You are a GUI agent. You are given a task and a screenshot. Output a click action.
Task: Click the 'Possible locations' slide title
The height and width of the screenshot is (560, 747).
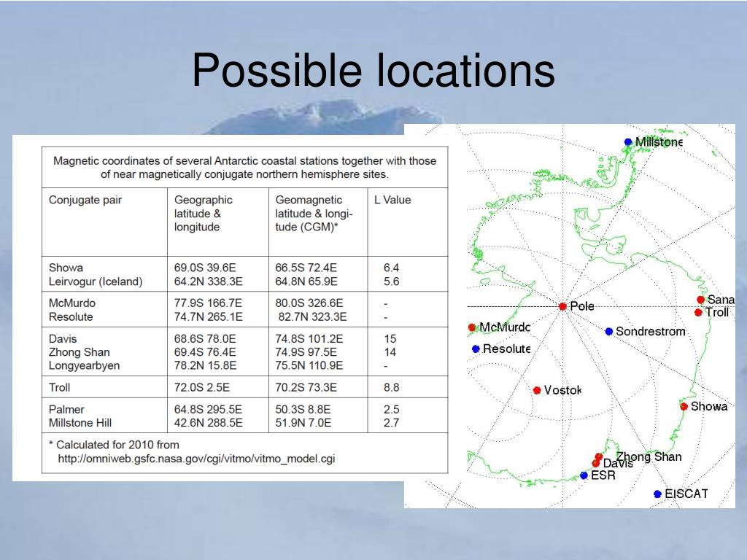click(373, 71)
